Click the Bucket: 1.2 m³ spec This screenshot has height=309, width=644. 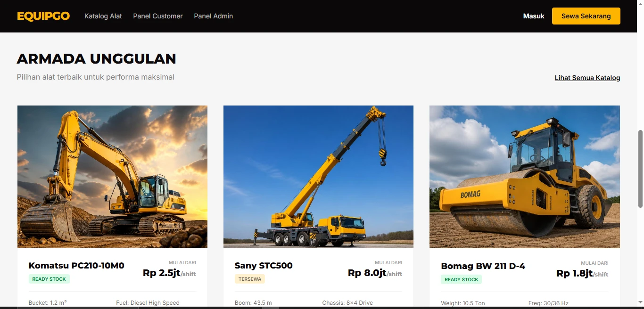(48, 302)
